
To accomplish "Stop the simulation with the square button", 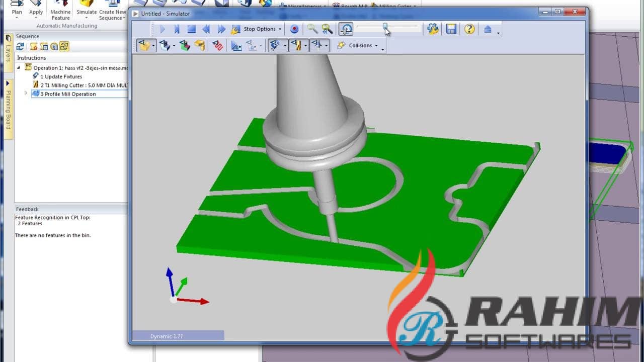I will [x=191, y=29].
